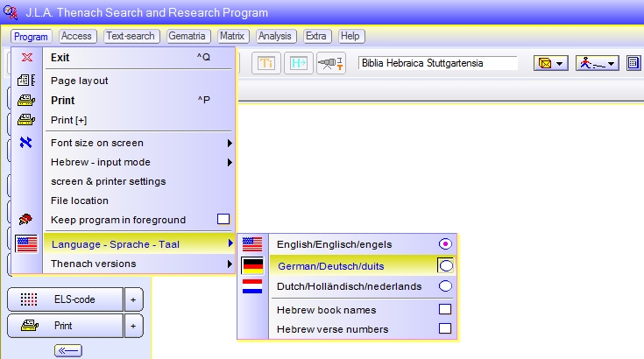This screenshot has height=359, width=644.
Task: Click the telescope search toolbar icon
Action: 331,63
